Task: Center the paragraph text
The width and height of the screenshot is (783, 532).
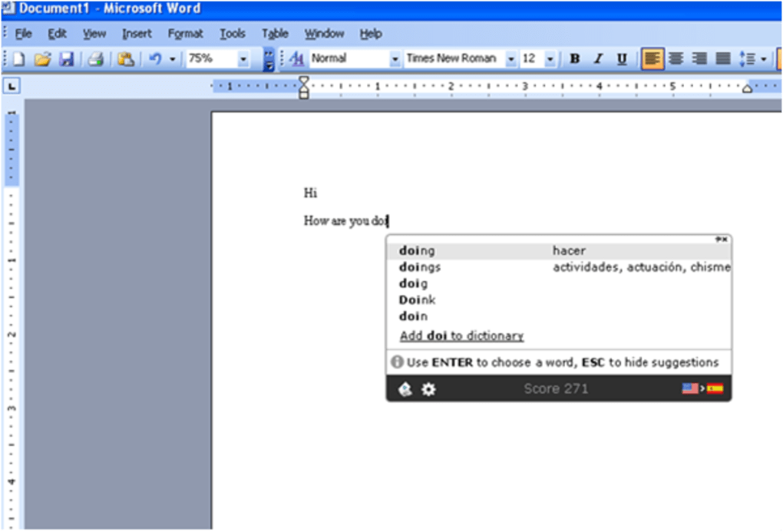Action: pyautogui.click(x=676, y=59)
